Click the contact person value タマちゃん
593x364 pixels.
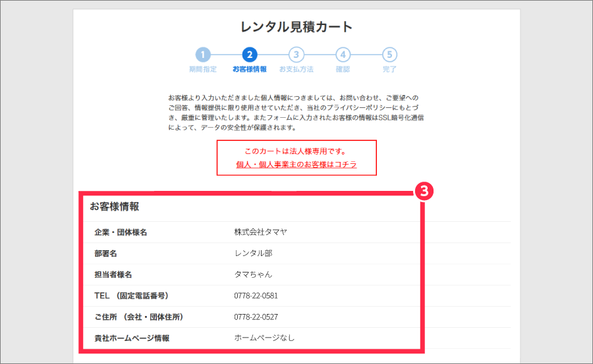click(x=253, y=274)
